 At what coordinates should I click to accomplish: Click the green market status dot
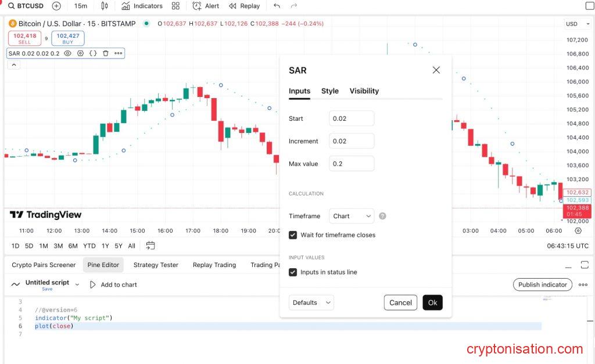click(146, 23)
